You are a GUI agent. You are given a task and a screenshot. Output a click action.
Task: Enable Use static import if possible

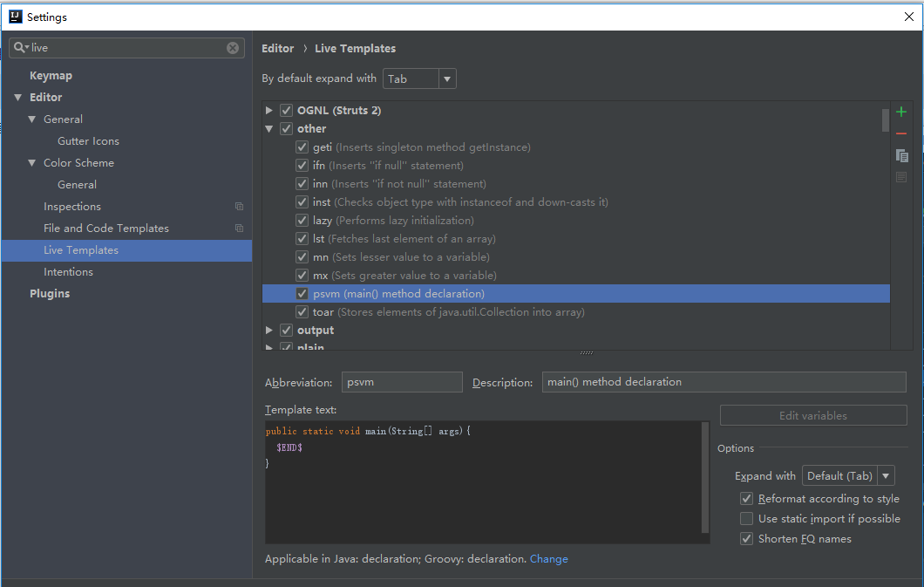(746, 518)
